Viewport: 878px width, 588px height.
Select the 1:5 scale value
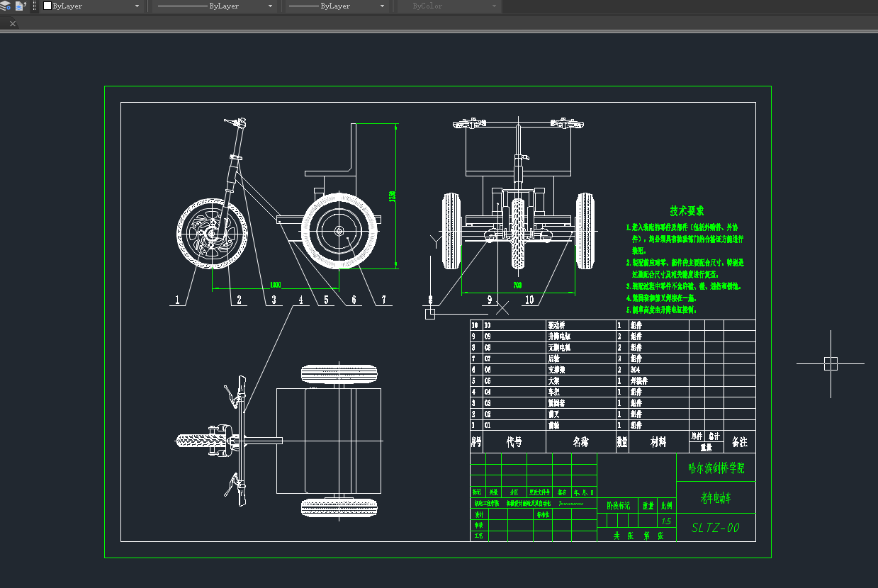[x=666, y=521]
